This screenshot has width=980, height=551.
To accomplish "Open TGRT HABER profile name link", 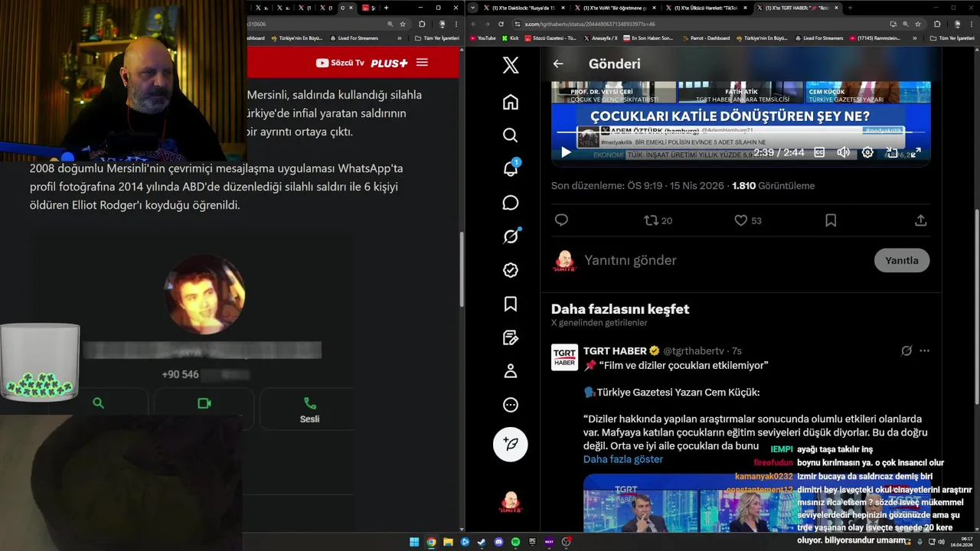I will pyautogui.click(x=615, y=350).
